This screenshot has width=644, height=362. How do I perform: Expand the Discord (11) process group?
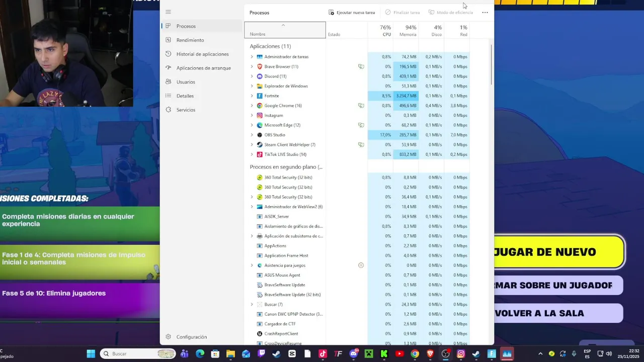[x=252, y=76]
